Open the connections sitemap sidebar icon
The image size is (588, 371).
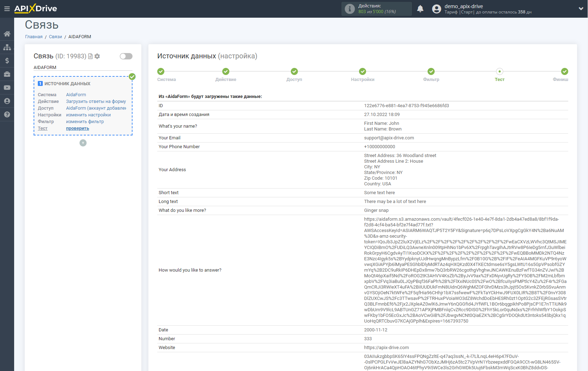click(x=7, y=47)
